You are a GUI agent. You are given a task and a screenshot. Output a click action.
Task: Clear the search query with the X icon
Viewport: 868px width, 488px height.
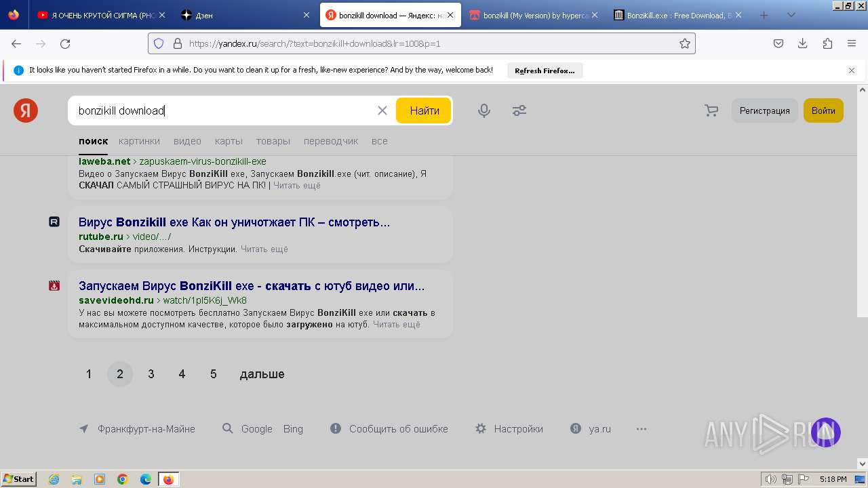(x=382, y=110)
